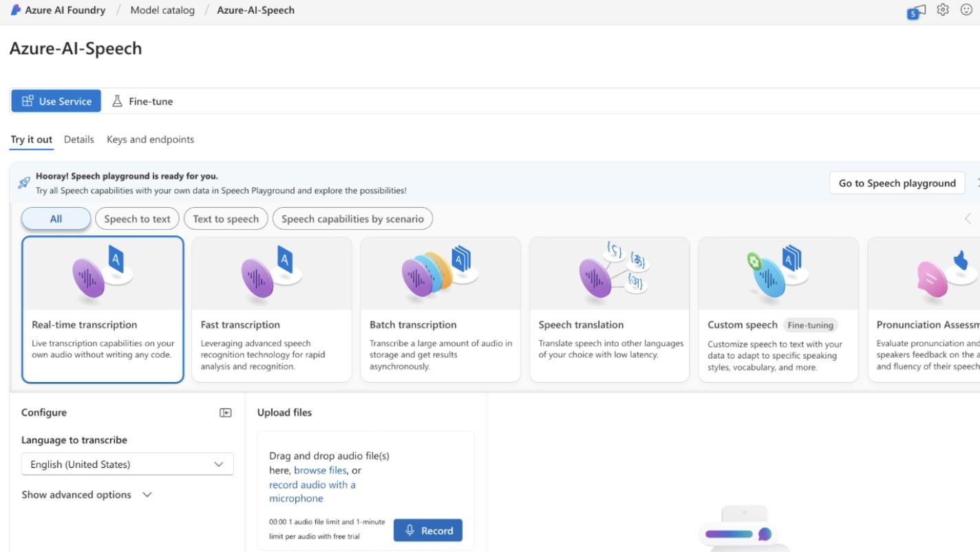The height and width of the screenshot is (552, 980).
Task: Expand Show advanced options
Action: 87,494
